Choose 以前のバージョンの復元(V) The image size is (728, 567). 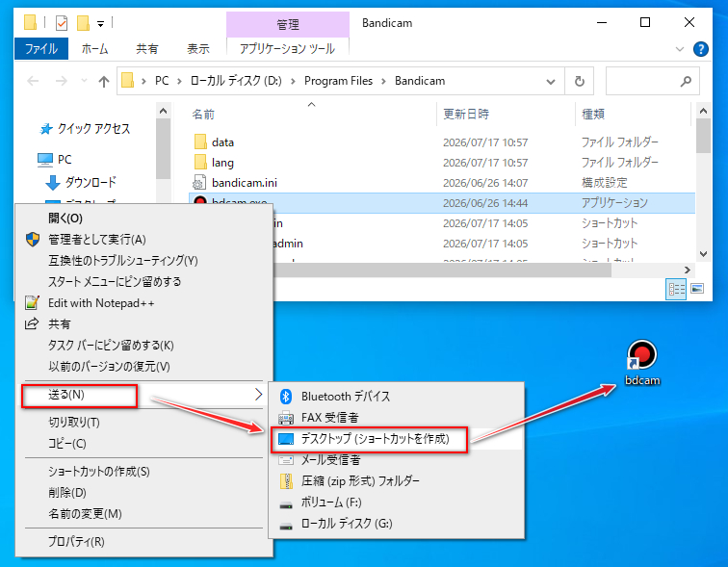point(143,367)
